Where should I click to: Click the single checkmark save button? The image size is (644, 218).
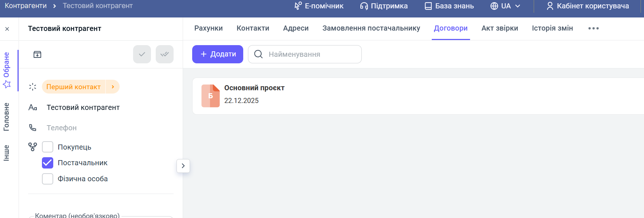point(142,54)
